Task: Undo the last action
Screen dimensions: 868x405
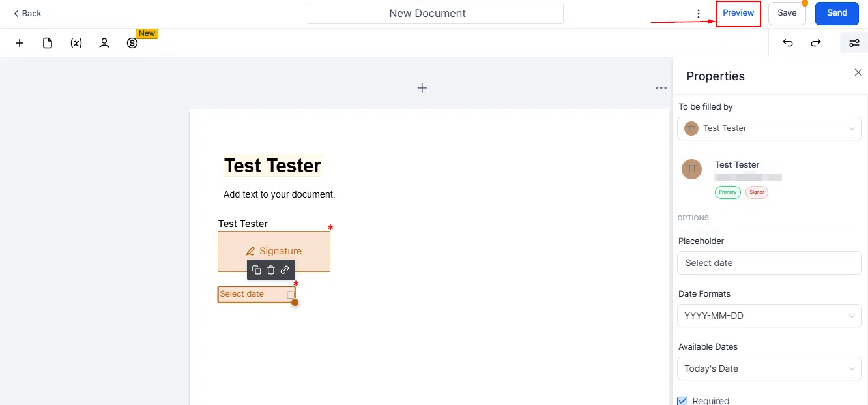Action: [788, 43]
